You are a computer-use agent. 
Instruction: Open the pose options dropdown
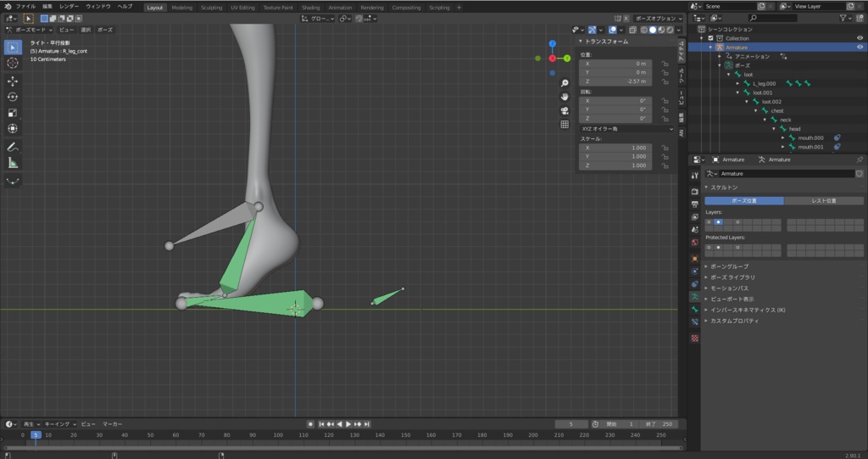(x=658, y=19)
